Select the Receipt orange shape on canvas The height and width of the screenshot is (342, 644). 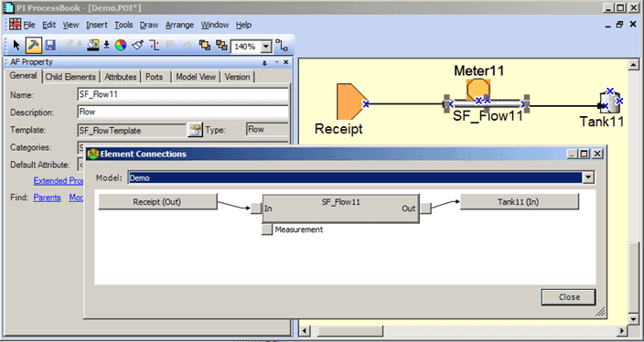[x=350, y=102]
